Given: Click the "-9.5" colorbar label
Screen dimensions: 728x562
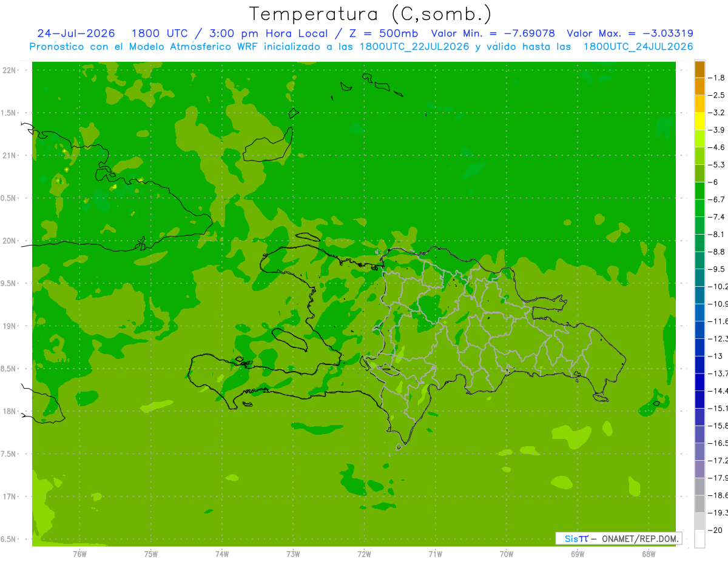Looking at the screenshot, I should tap(717, 269).
